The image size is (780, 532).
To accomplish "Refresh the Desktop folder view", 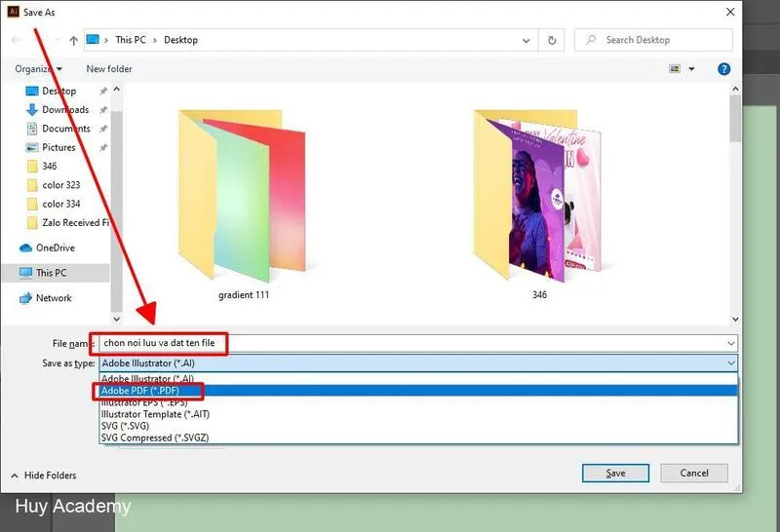I will pyautogui.click(x=552, y=40).
